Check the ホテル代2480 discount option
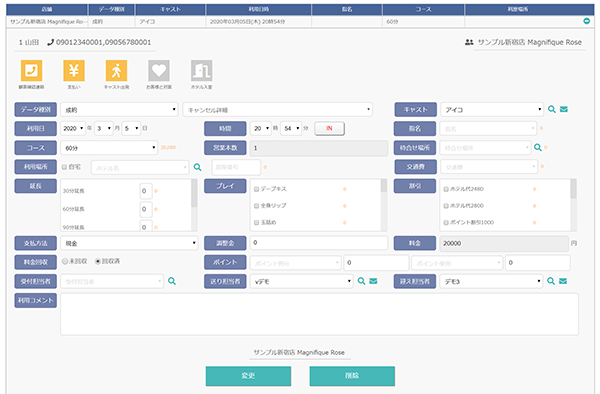The height and width of the screenshot is (394, 600). [446, 189]
